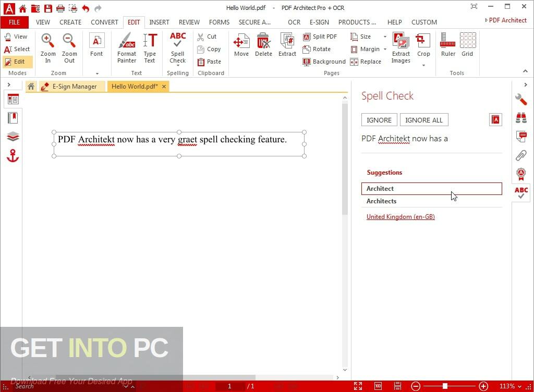Screen dimensions: 534x392
Task: Click the page number field
Action: pos(229,386)
